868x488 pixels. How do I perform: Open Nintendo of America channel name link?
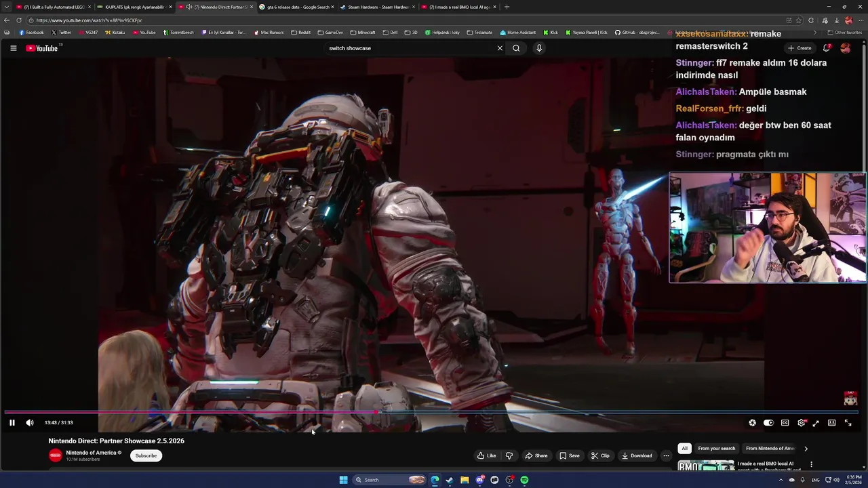[x=91, y=453]
